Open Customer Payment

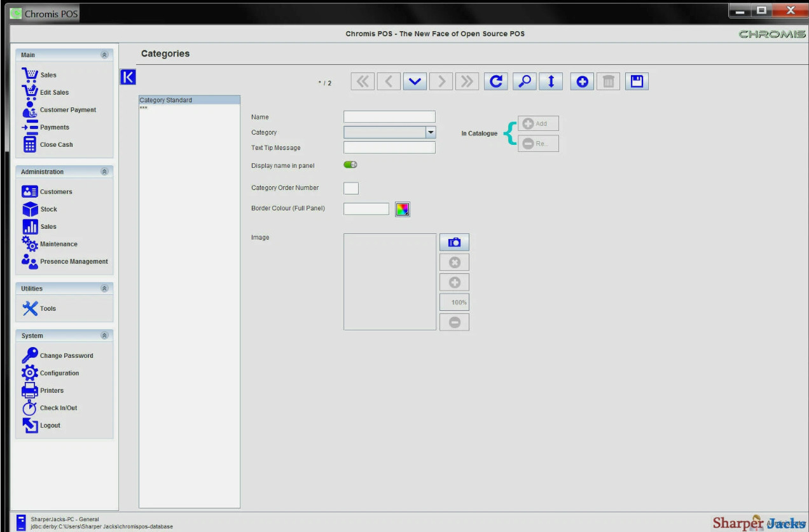tap(59, 110)
